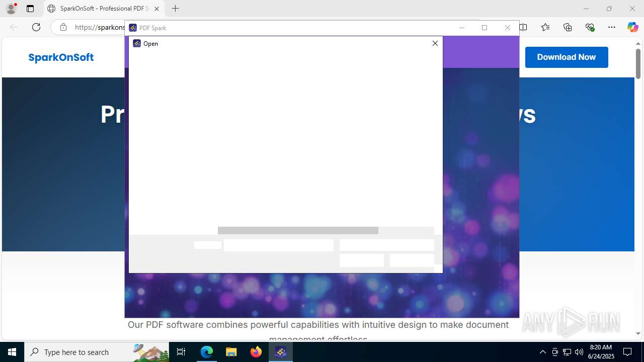Refresh the current page
644x362 pixels.
click(x=36, y=27)
